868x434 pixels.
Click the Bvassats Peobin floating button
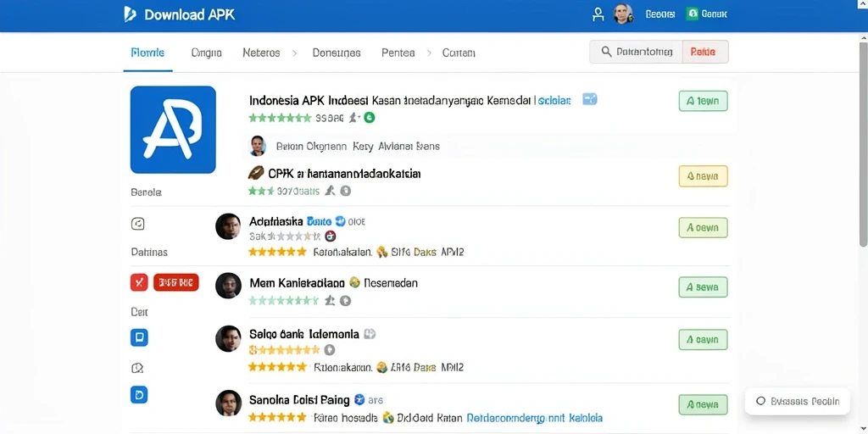(x=797, y=401)
